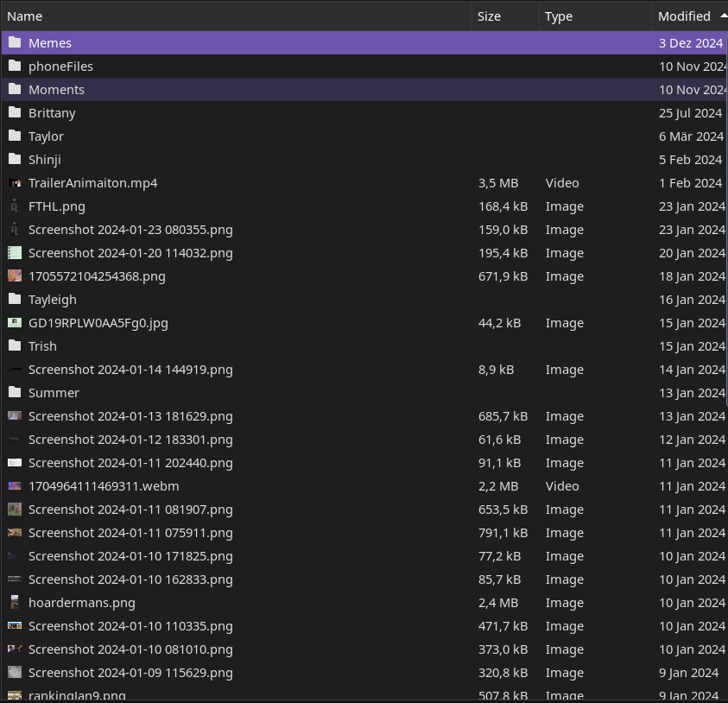Sort the list by the Name column header
Screen dimensions: 728x703
point(237,16)
